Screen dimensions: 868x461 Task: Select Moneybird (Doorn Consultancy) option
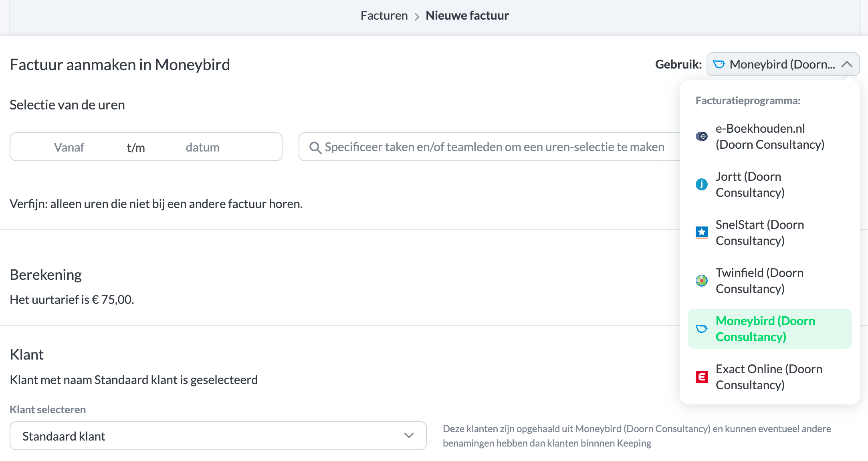click(x=769, y=329)
